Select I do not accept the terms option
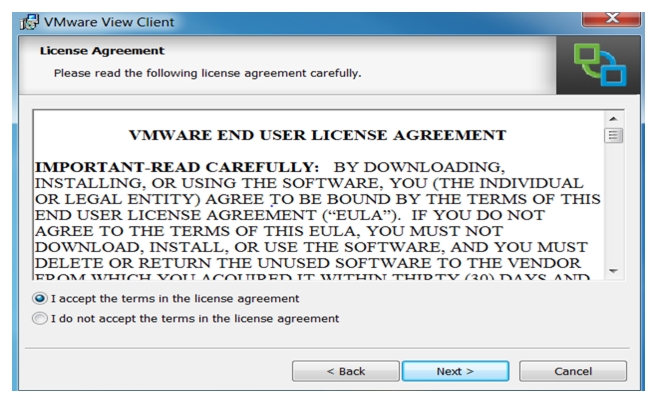 click(40, 318)
